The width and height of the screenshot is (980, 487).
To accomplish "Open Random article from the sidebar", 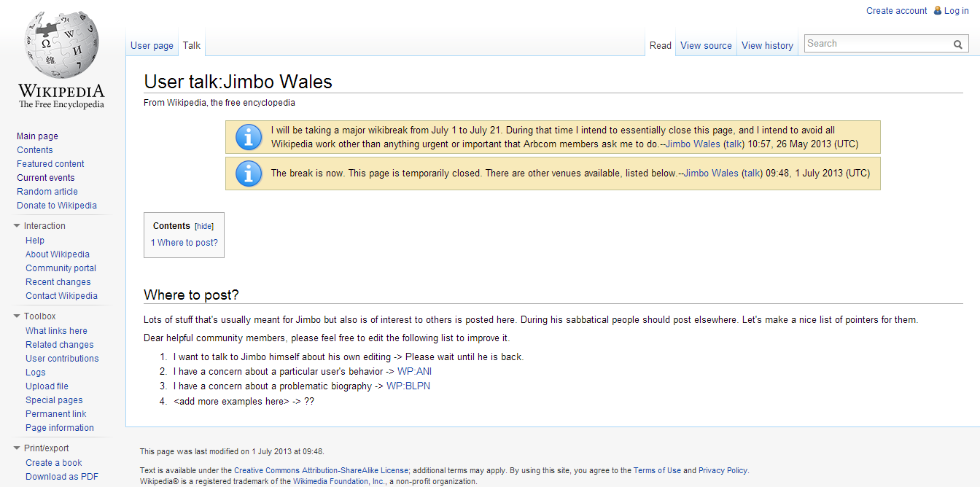I will (47, 192).
